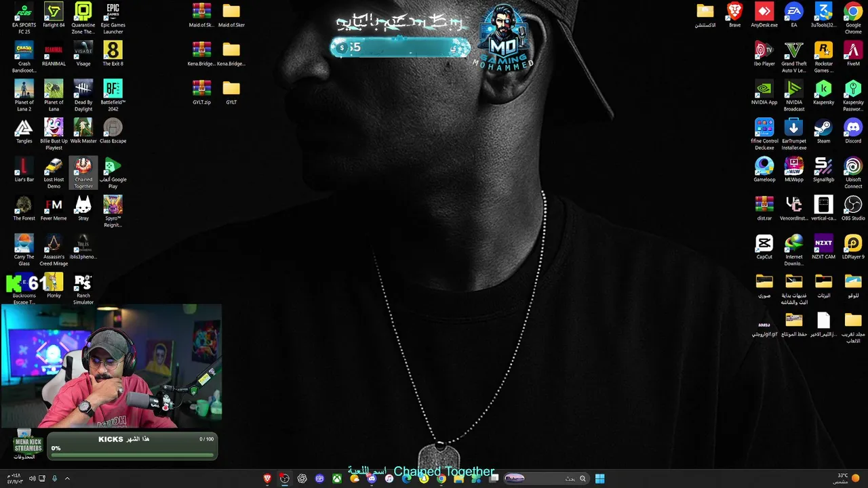Image resolution: width=868 pixels, height=488 pixels.
Task: Open the Ranch Simulator shortcut
Action: click(83, 289)
